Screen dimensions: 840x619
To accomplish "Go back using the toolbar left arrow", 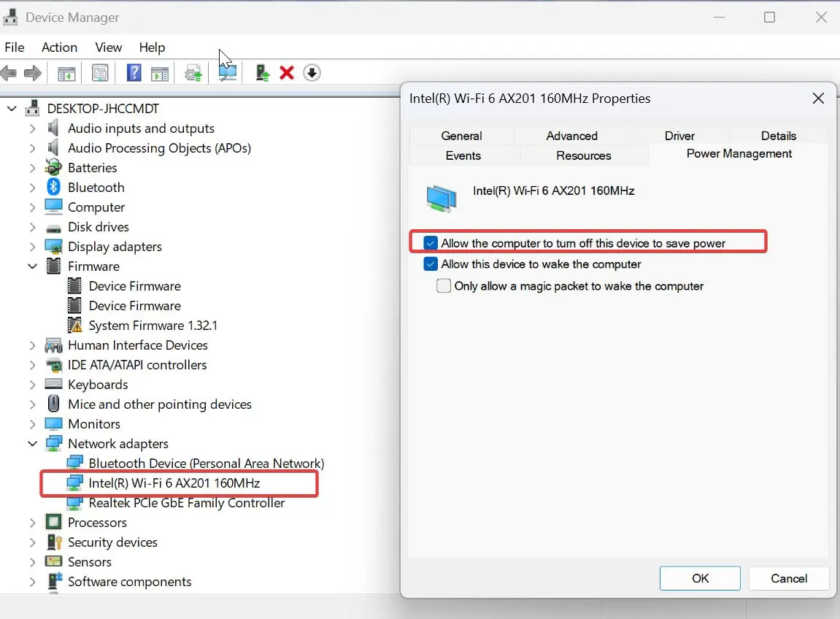I will click(9, 73).
